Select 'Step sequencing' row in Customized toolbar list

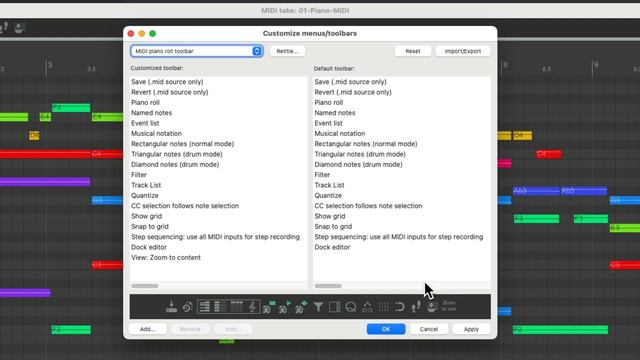coord(215,237)
